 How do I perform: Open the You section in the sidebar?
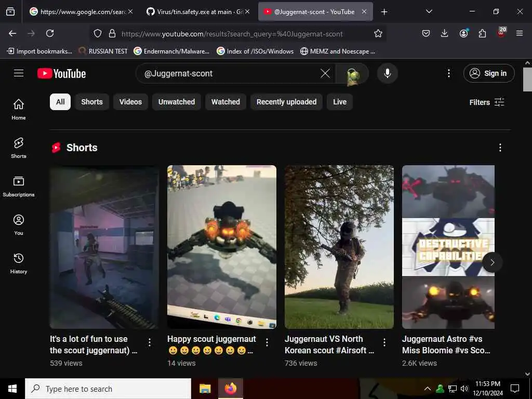(x=19, y=224)
